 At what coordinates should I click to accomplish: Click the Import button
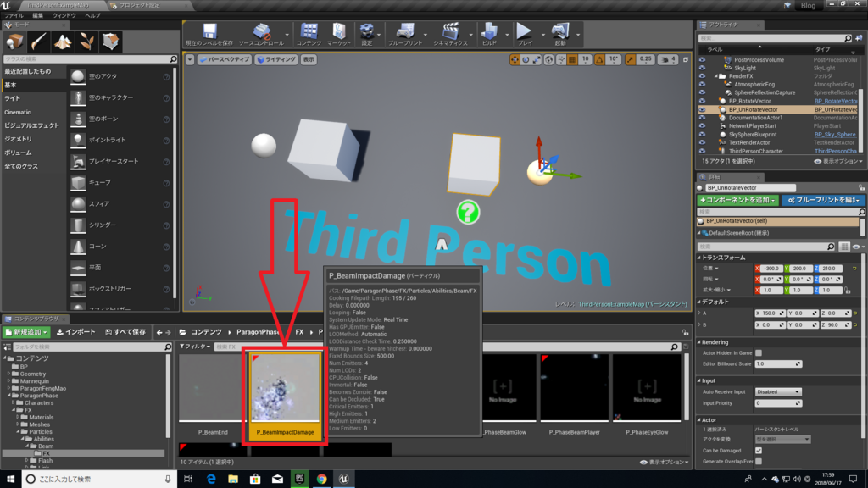click(75, 332)
